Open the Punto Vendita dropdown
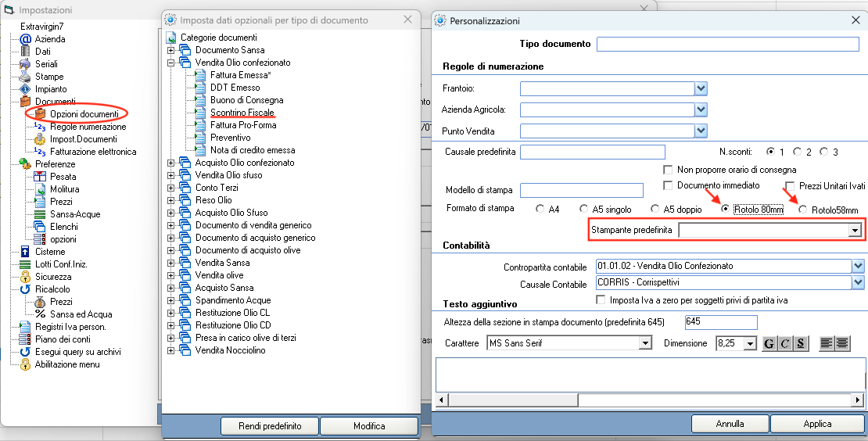This screenshot has height=441, width=868. coord(701,131)
